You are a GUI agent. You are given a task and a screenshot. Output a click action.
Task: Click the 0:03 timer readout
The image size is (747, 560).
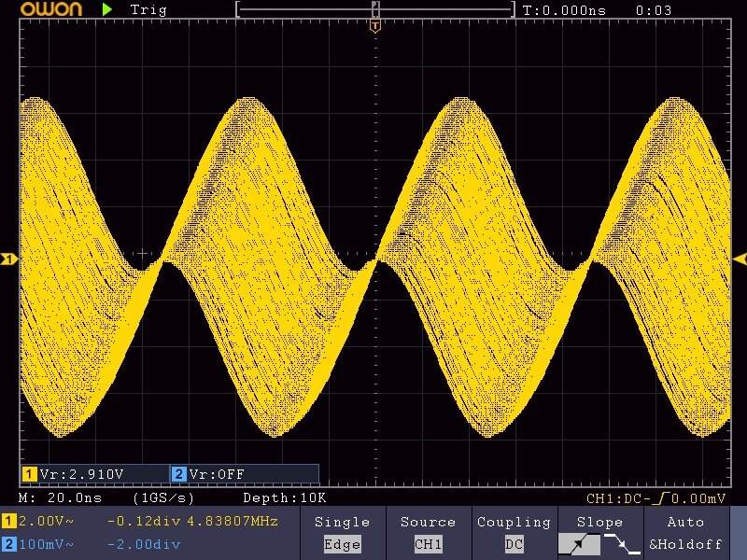[x=653, y=10]
